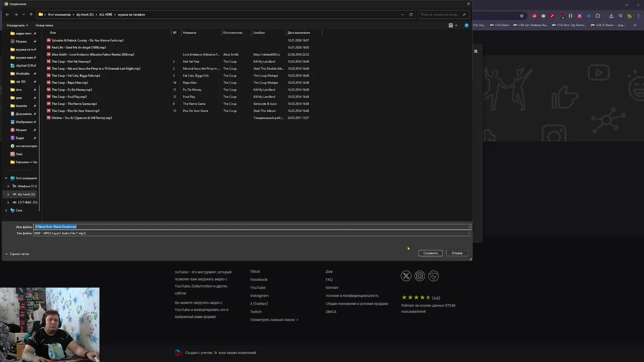Image resolution: width=644 pixels, height=362 pixels.
Task: Click the Имя файла text field
Action: click(252, 227)
